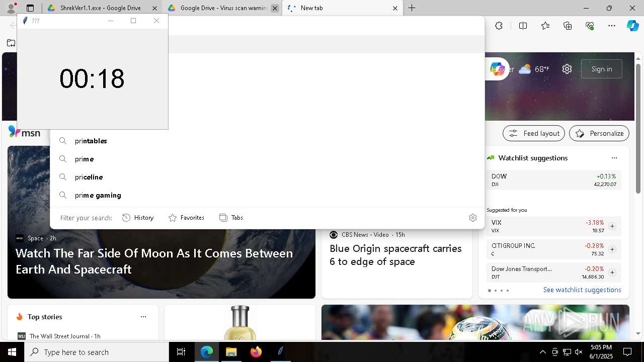Click the feather icon in ??? window title

(25, 21)
